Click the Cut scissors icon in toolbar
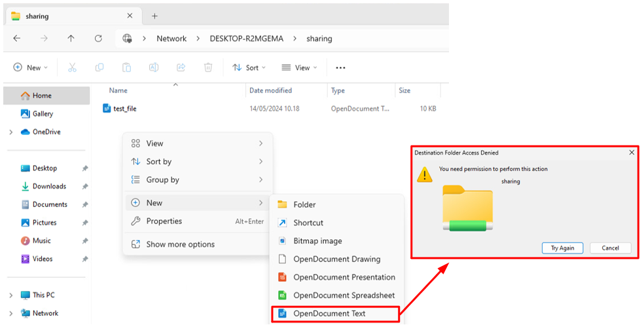 72,67
